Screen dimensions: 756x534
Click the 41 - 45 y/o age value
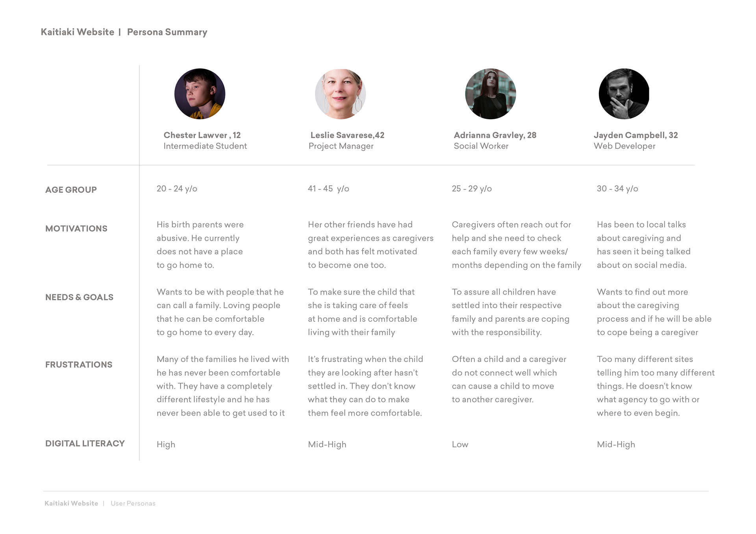click(x=328, y=188)
